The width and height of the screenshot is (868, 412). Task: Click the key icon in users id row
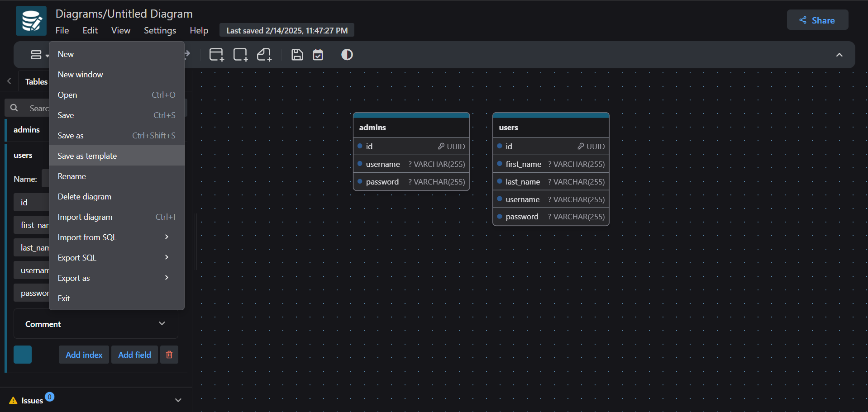tap(581, 146)
